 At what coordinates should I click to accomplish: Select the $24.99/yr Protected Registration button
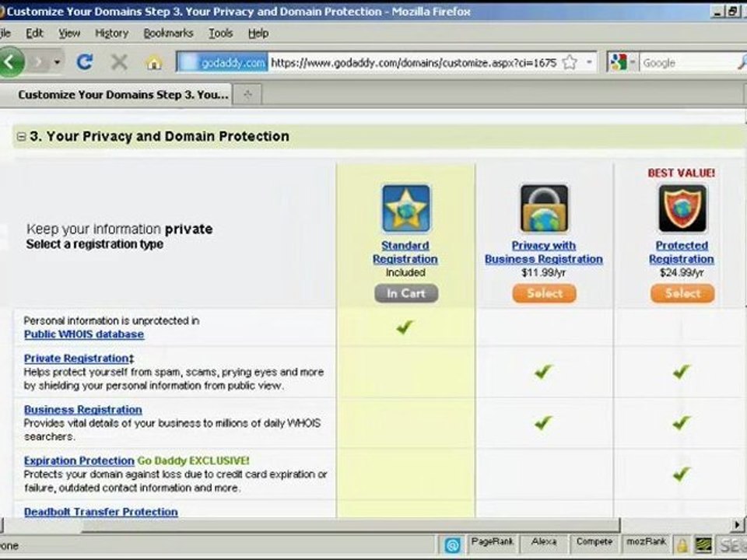click(682, 293)
